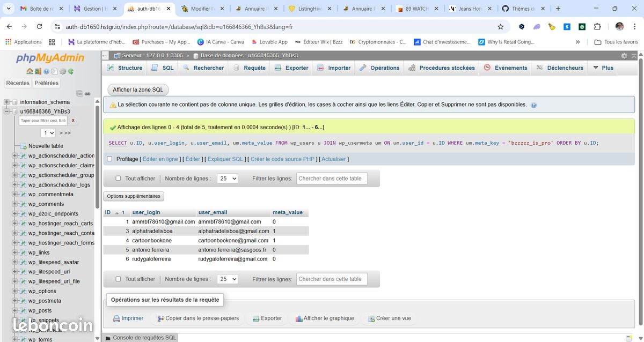
Task: Open the Console de requêtes SQL bar
Action: [x=140, y=338]
